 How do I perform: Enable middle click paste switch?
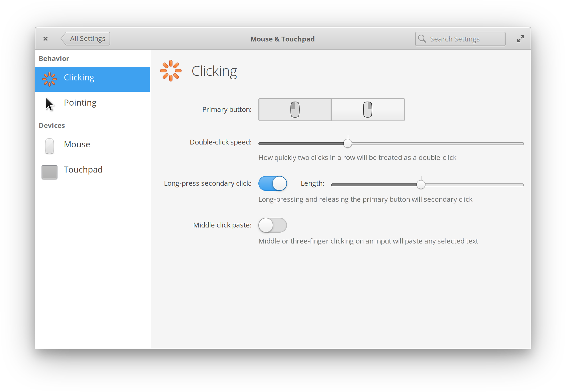272,225
